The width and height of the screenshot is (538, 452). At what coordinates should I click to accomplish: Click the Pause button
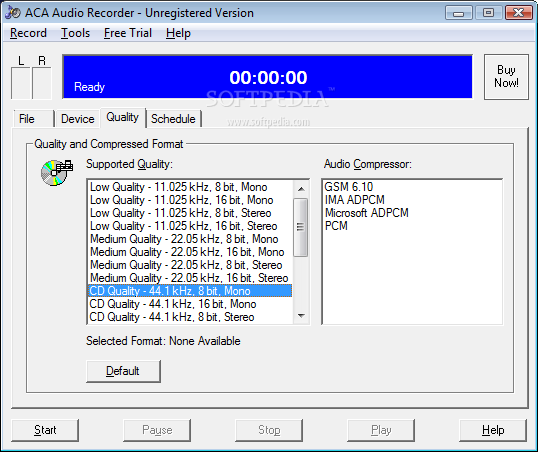click(x=157, y=430)
